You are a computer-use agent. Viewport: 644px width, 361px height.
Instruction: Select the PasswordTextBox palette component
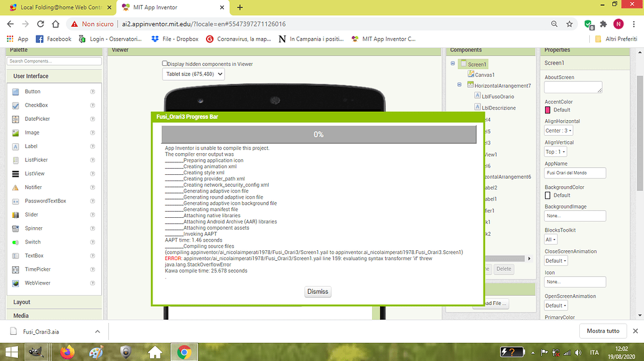pos(45,201)
